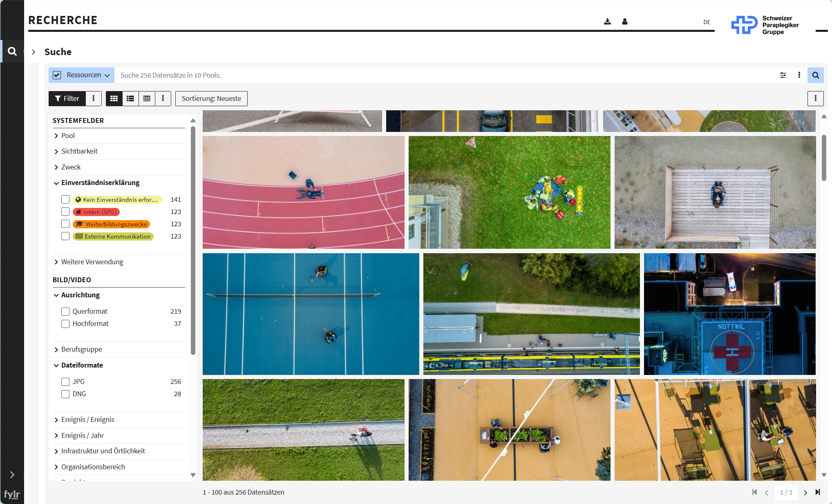Expand the Sichtbarkeit filter

[x=119, y=151]
